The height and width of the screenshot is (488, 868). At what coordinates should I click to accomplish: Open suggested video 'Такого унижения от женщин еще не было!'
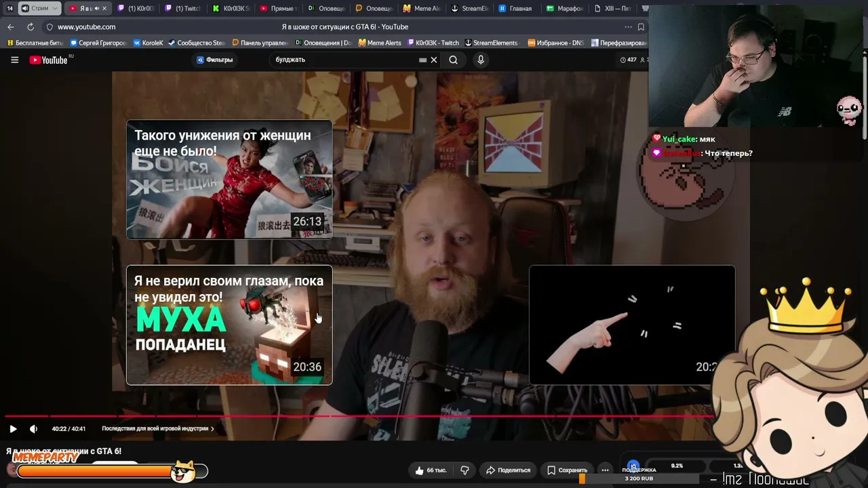point(229,180)
